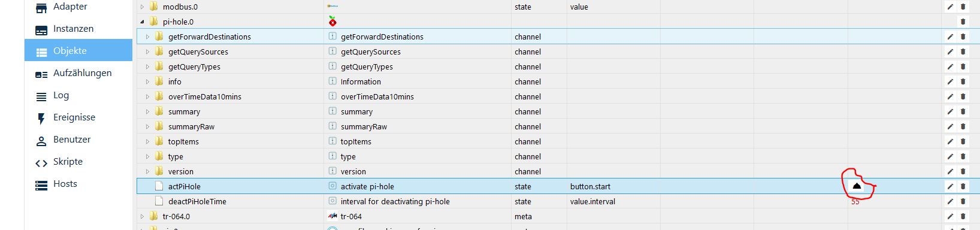This screenshot has width=980, height=230.
Task: Click the edit pencil on modbus.0 row
Action: tap(950, 7)
